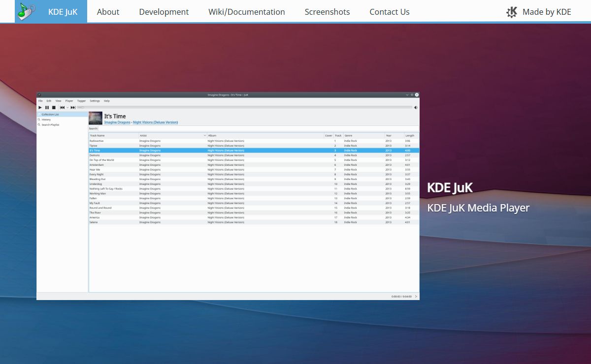Select the Underdog track row
The width and height of the screenshot is (591, 364).
254,184
